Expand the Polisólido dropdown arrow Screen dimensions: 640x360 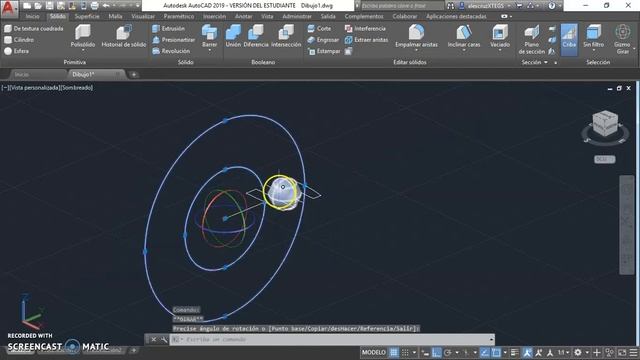[x=83, y=50]
